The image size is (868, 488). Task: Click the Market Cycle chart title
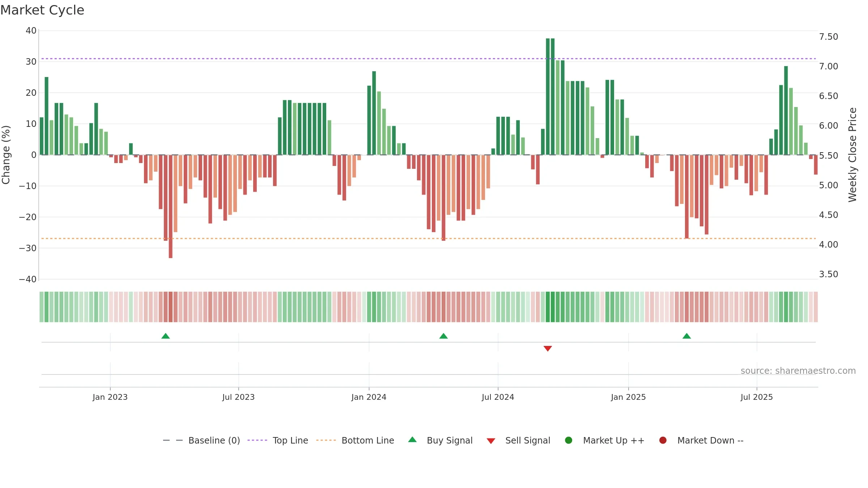(x=42, y=10)
